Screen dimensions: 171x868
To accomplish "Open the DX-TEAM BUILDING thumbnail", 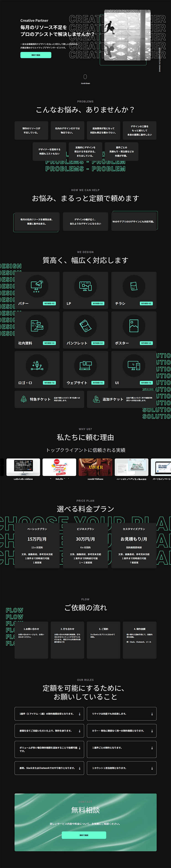I will click(161, 467).
